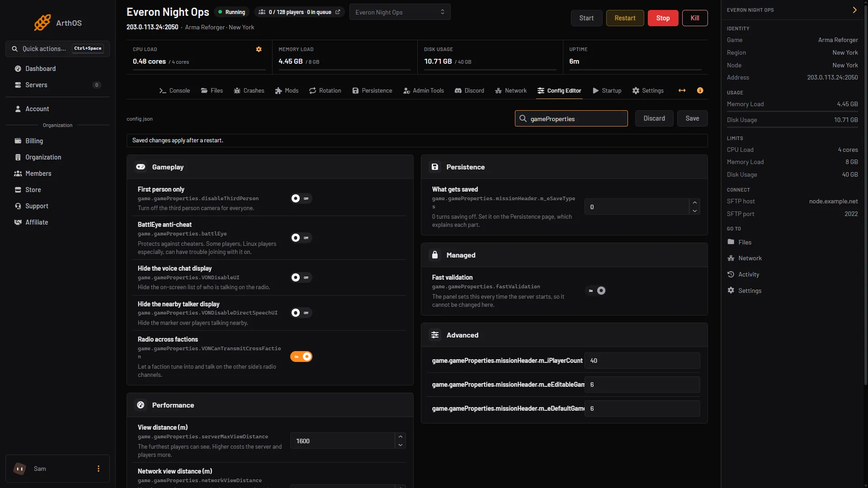
Task: Toggle tab bar width arrows icon
Action: coord(682,90)
